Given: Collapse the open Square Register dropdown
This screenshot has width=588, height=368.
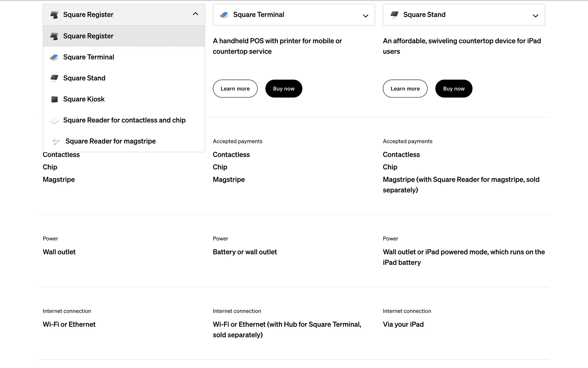Looking at the screenshot, I should 195,14.
